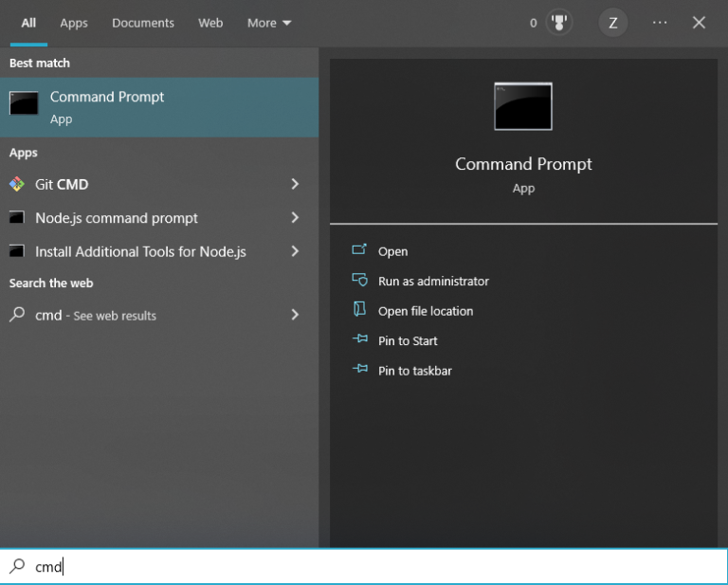Open Command Prompt from the right panel
Screen dimensions: 728x585
pos(392,251)
